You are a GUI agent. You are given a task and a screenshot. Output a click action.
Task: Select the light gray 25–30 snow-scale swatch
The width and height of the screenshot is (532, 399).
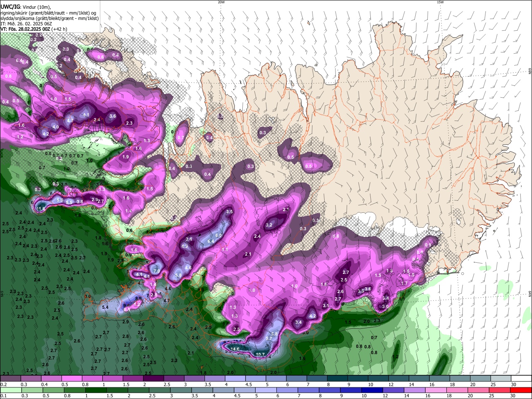[501, 379]
